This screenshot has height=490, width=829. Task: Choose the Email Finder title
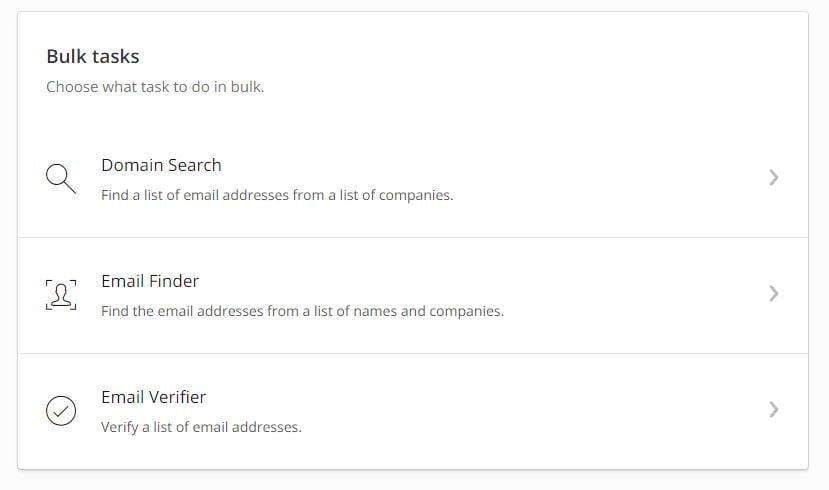(150, 281)
